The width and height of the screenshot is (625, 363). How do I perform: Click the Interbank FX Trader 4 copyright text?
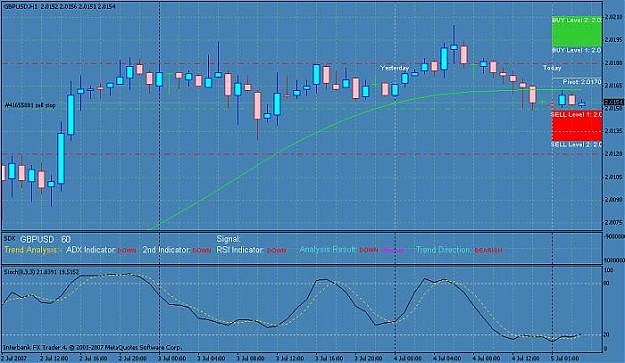click(x=92, y=347)
